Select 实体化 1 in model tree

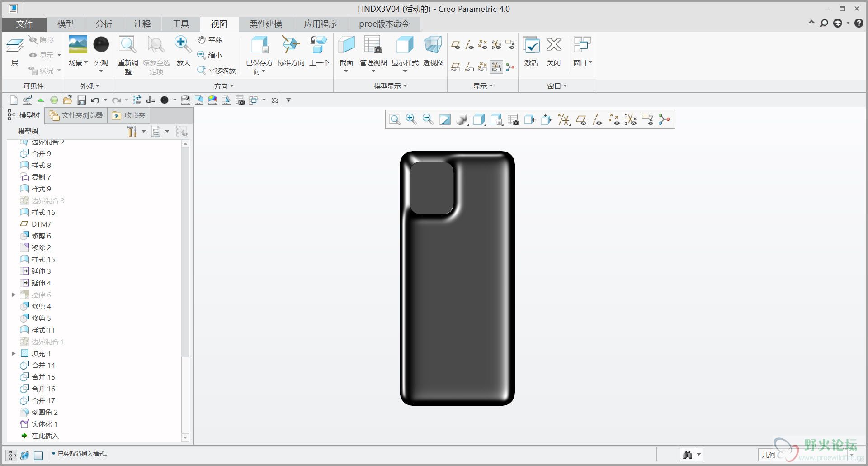pos(39,424)
